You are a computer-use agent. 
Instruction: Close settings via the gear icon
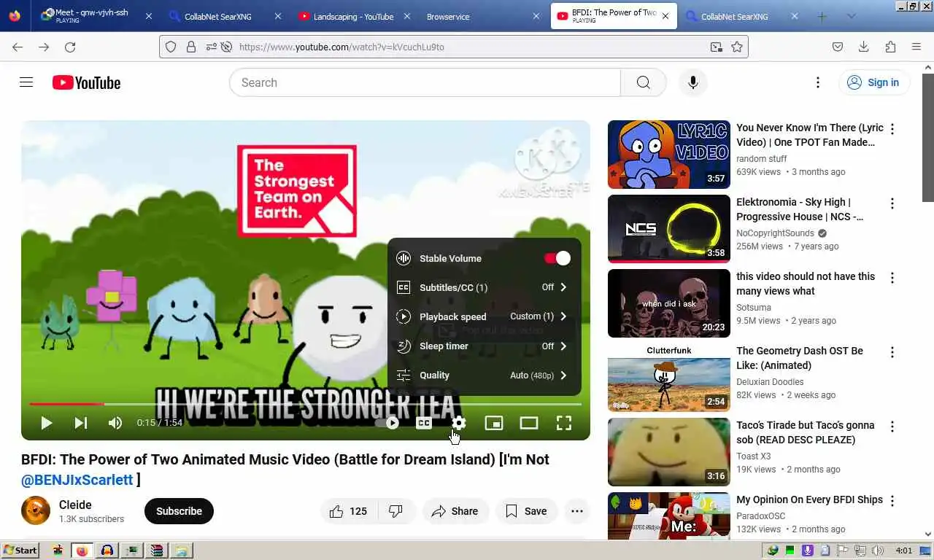click(x=458, y=423)
